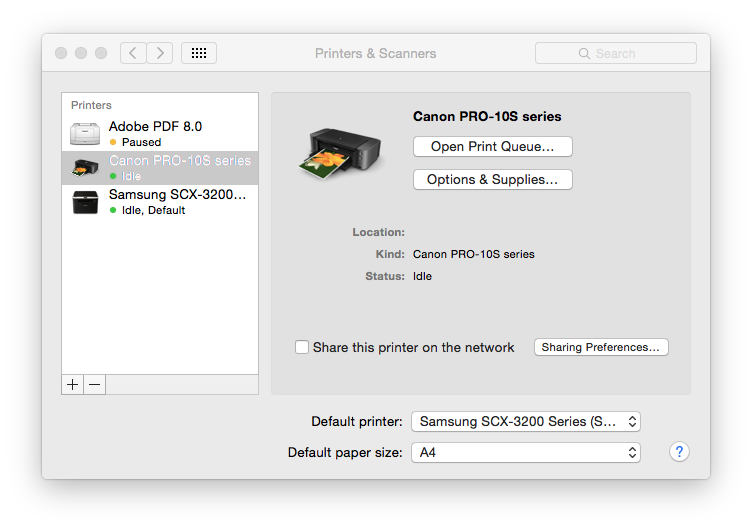
Task: Open help with the question mark
Action: coord(679,452)
